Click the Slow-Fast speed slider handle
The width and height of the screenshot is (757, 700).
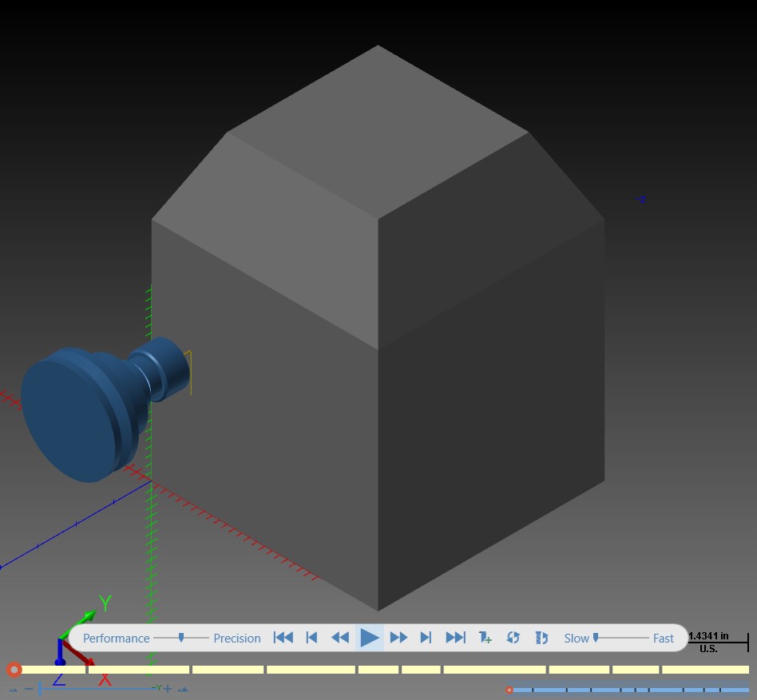[x=596, y=637]
